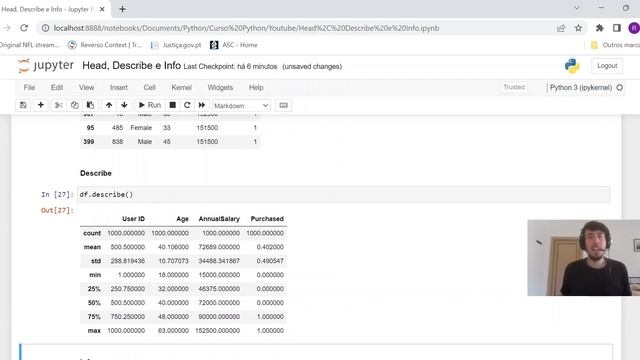This screenshot has height=360, width=640.
Task: Open the Reverso Context bookmark
Action: [104, 45]
